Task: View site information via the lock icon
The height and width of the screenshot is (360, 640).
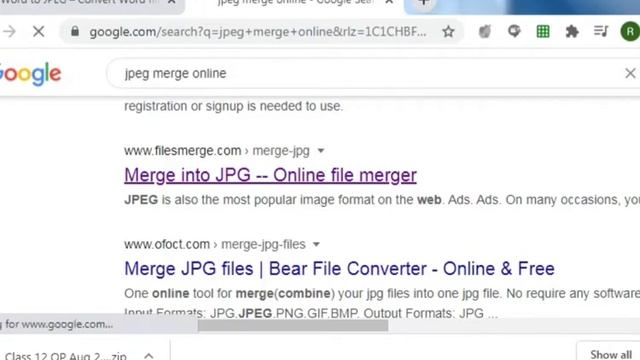Action: click(x=75, y=31)
